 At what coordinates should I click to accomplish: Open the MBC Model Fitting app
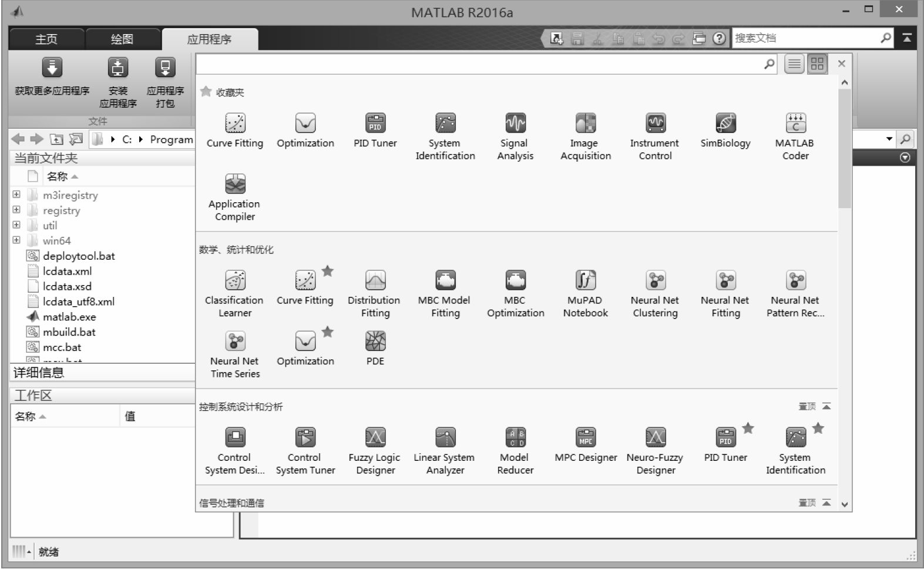click(445, 294)
